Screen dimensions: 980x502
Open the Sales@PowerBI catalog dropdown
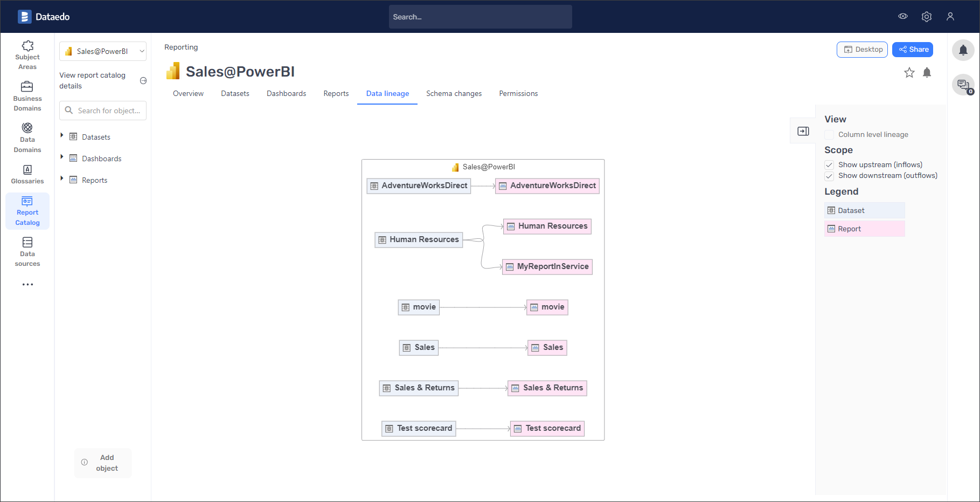coord(103,51)
